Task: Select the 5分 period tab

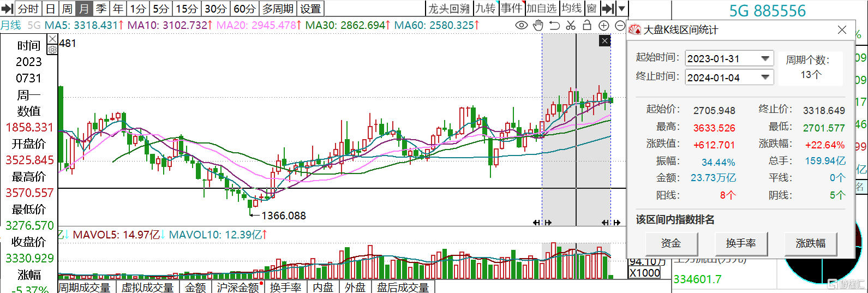Action: [x=161, y=9]
